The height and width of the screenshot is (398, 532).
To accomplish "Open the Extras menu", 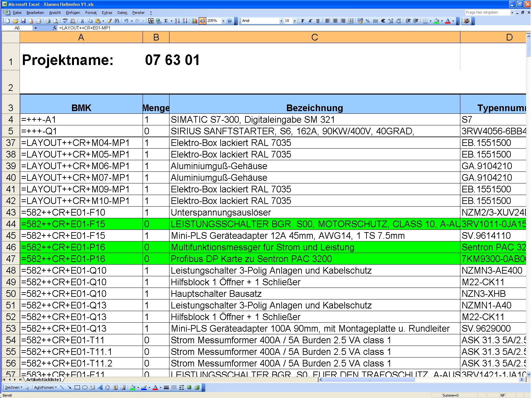I will pos(107,13).
